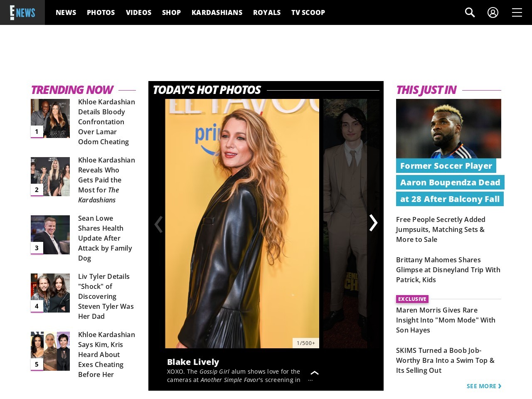Open Liv Tyler Steven Tyler dad story

[106, 296]
